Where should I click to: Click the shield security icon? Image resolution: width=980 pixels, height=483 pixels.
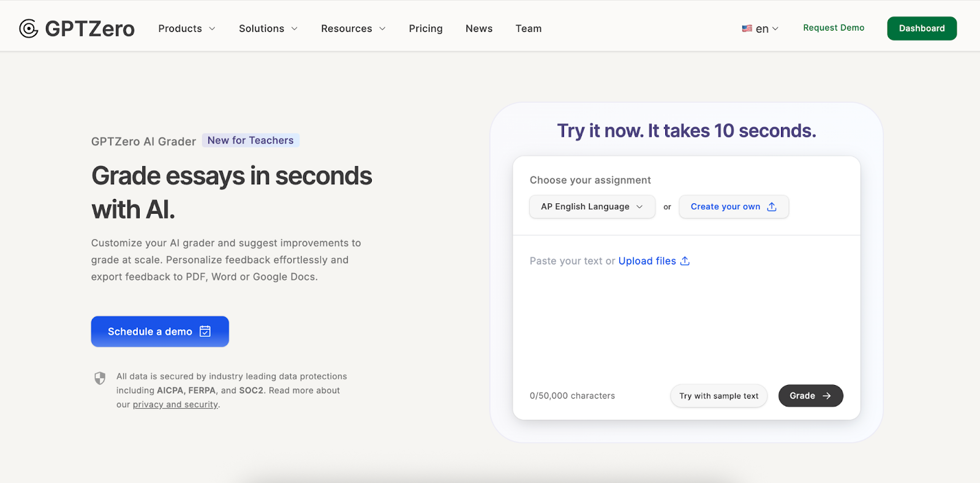tap(100, 378)
